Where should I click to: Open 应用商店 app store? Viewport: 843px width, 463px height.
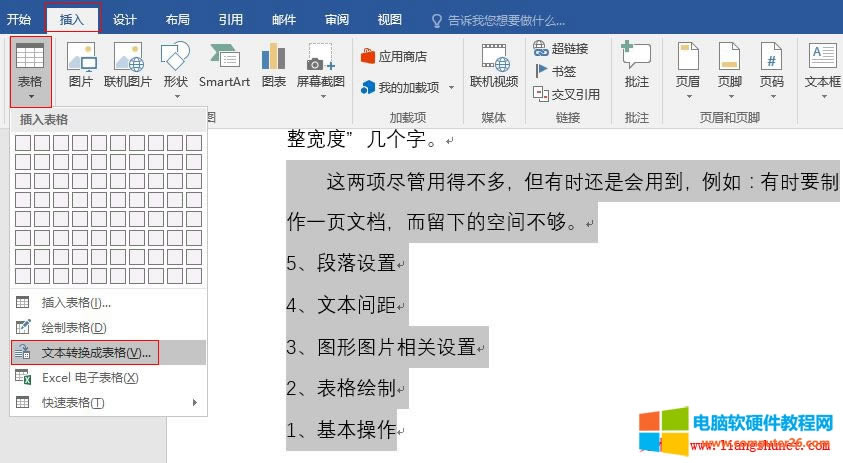[x=395, y=56]
